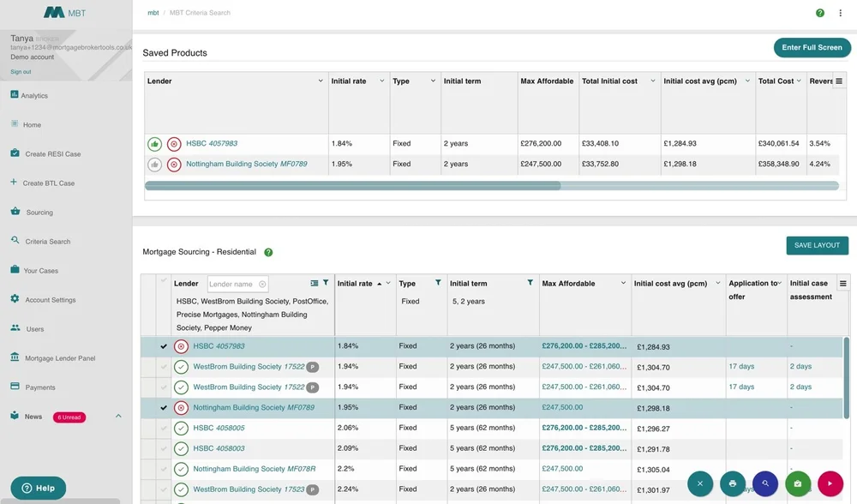Image resolution: width=857 pixels, height=504 pixels.
Task: Click the thumbs-up icon for HSBC 4057983 saved product
Action: [x=154, y=144]
